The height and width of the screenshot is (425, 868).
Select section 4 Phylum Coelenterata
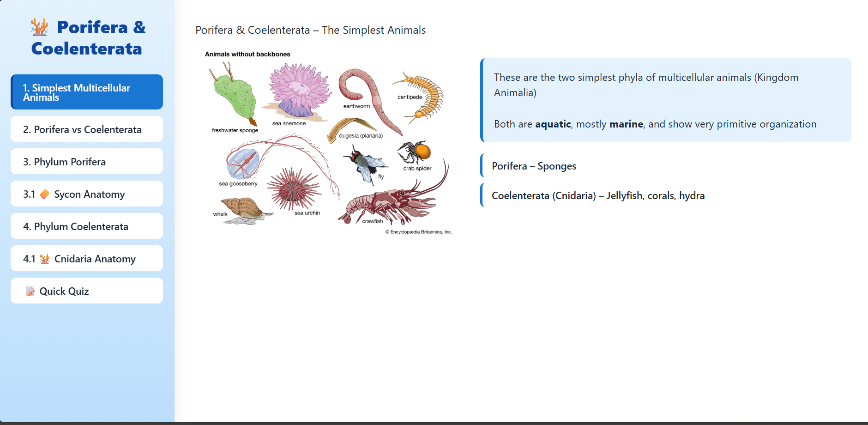tap(87, 226)
